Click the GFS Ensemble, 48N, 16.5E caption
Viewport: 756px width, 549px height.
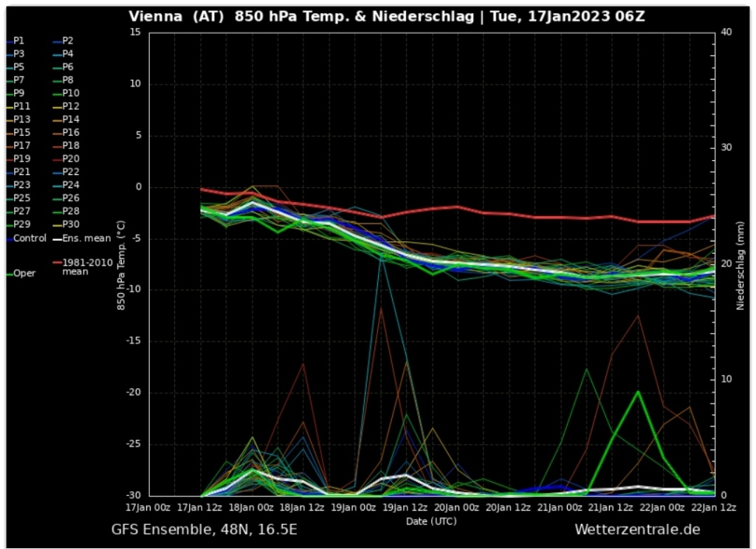click(x=205, y=529)
